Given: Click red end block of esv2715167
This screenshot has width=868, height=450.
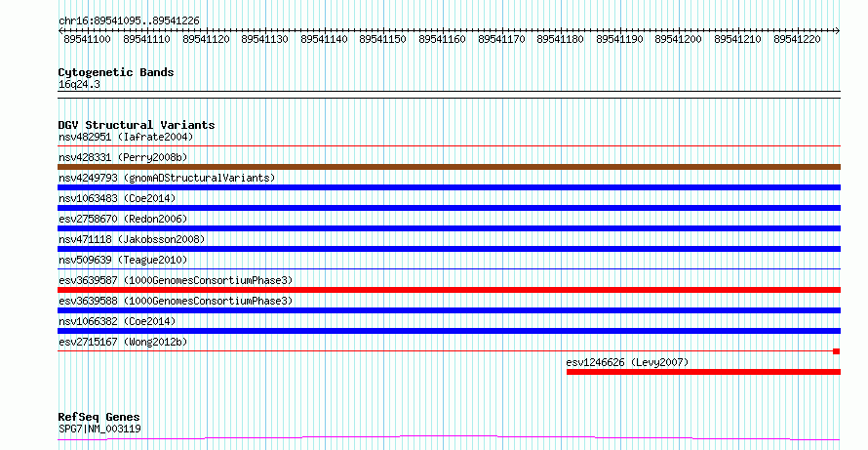Looking at the screenshot, I should click(x=837, y=351).
